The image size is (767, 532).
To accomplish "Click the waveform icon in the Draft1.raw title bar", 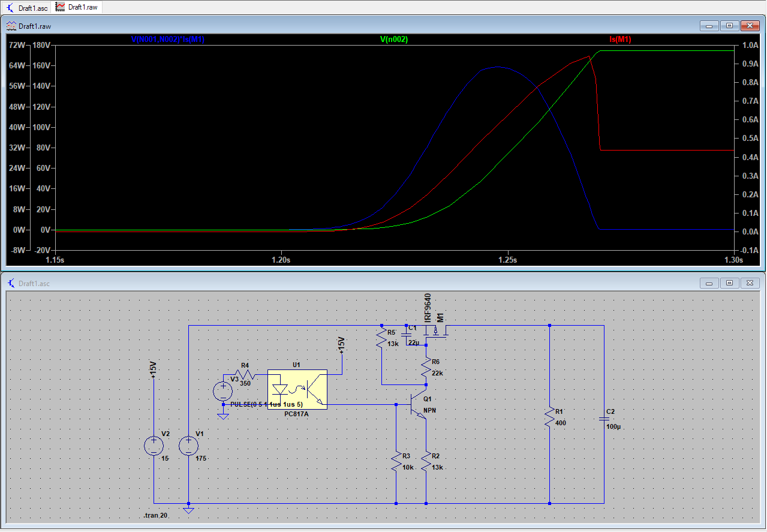I will (11, 26).
